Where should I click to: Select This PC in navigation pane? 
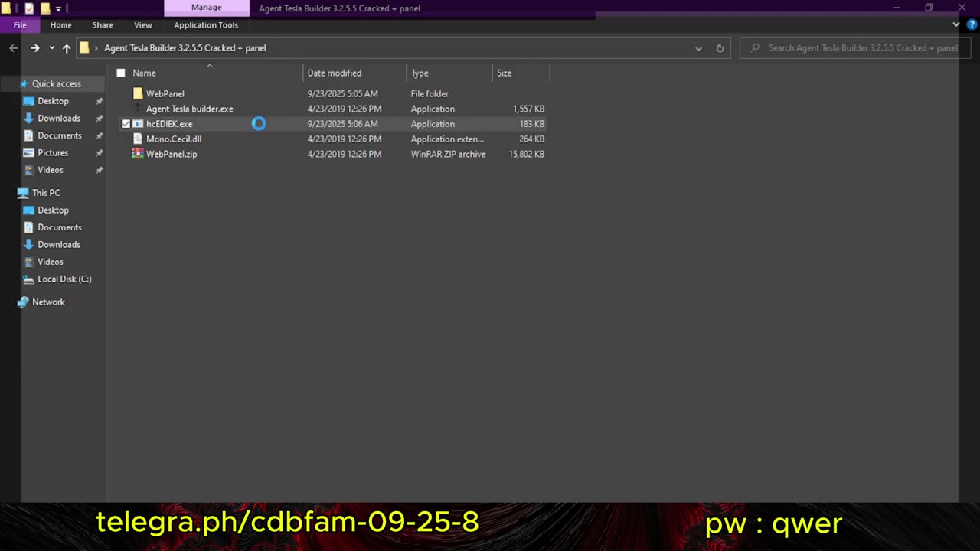coord(46,193)
